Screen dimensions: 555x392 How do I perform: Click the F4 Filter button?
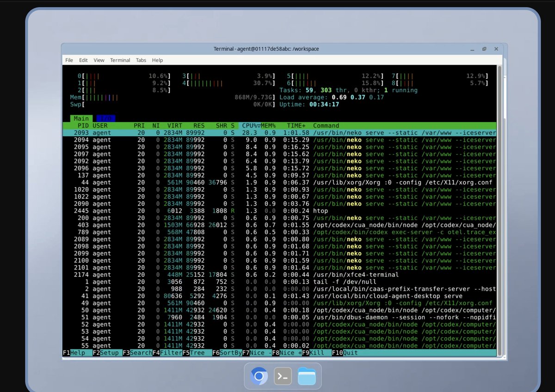click(x=167, y=353)
